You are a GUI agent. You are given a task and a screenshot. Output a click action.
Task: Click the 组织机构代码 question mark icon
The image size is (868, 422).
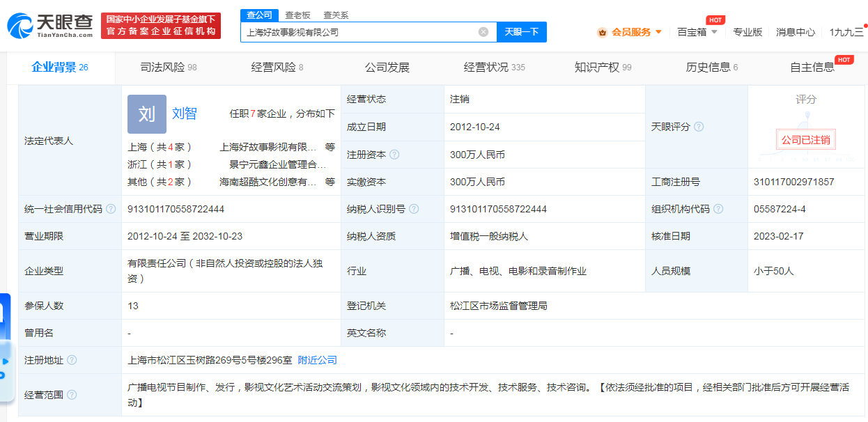tap(718, 208)
